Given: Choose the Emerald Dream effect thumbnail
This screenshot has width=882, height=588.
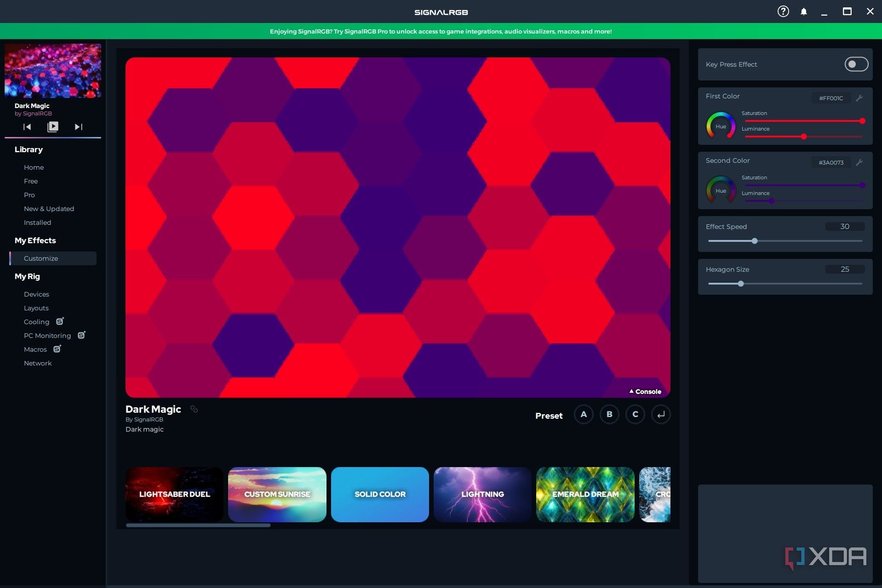Looking at the screenshot, I should coord(585,494).
